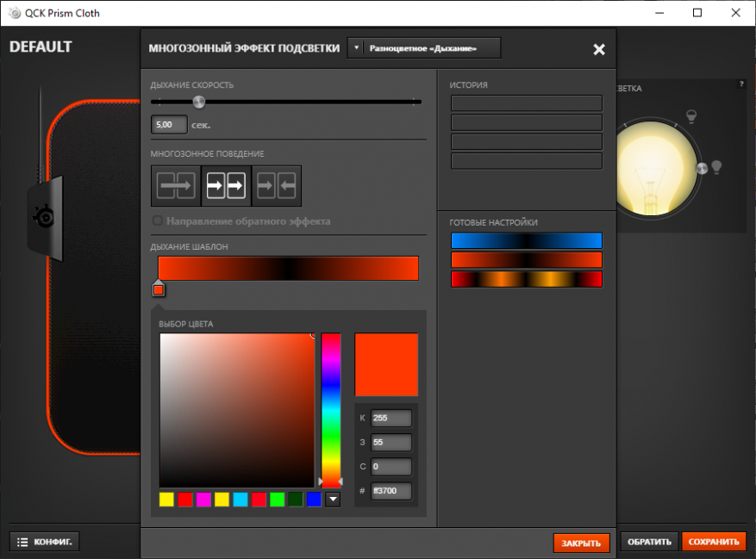This screenshot has height=559, width=756.
Task: Select the orange gradient stop marker
Action: [x=158, y=289]
